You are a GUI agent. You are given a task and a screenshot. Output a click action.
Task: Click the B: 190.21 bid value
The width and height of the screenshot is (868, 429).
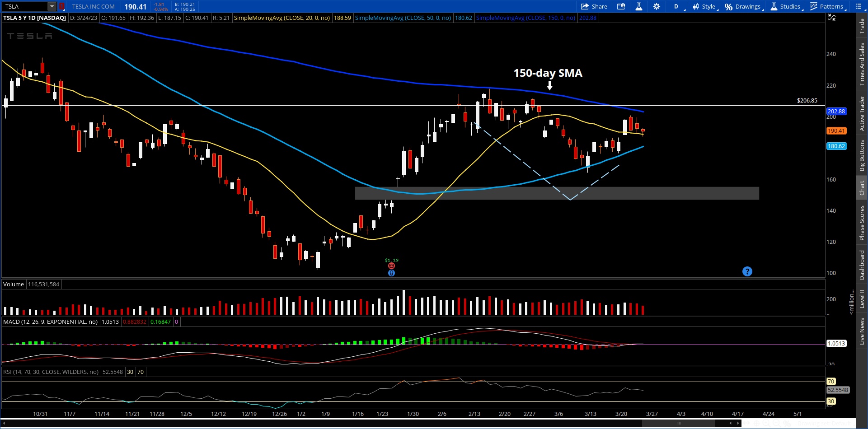pos(185,4)
